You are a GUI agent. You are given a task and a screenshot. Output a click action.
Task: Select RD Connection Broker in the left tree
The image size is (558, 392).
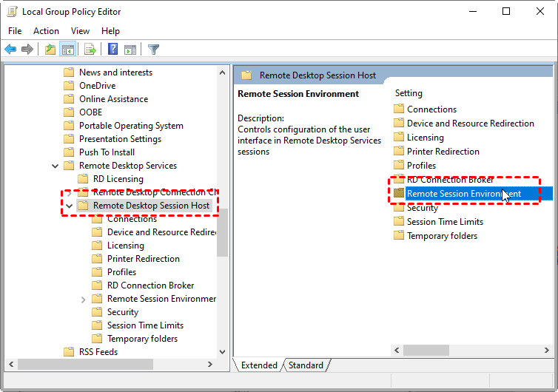pos(150,285)
